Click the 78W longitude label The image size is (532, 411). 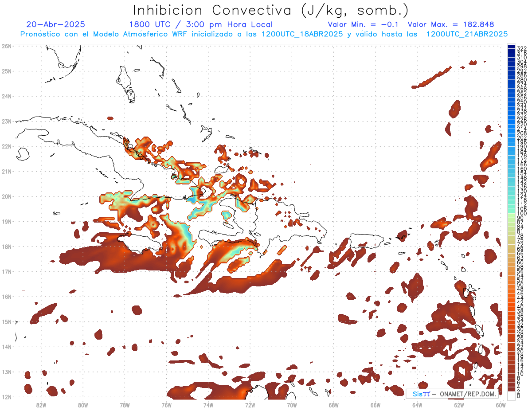coord(125,405)
